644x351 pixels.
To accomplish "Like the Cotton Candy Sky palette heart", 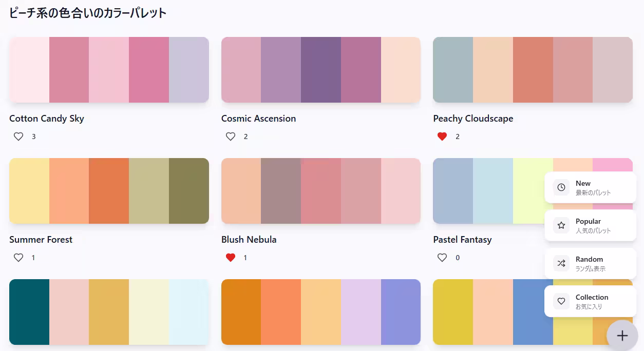I will [18, 136].
